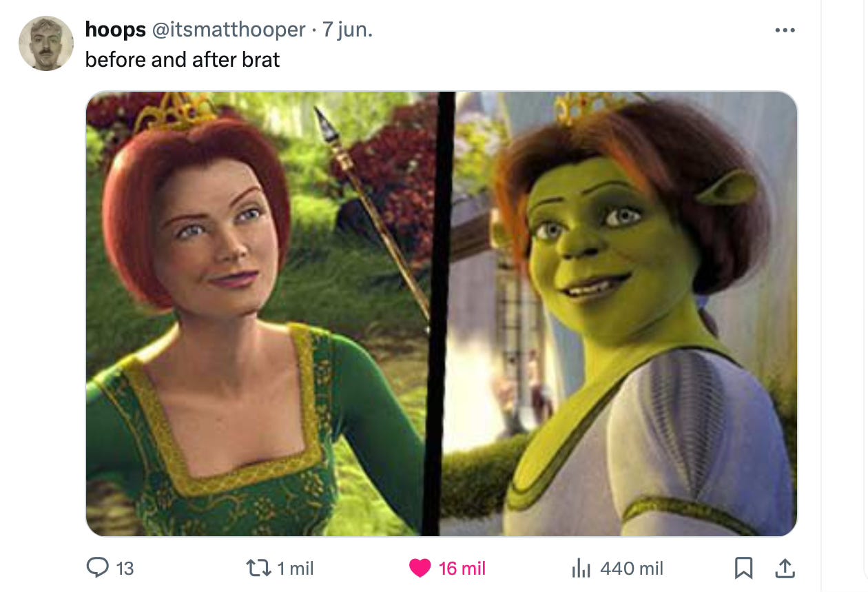The width and height of the screenshot is (868, 592).
Task: Click the view count "440 mil"
Action: coord(632,569)
